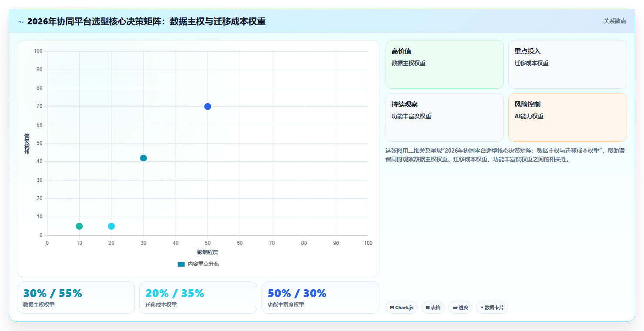Click the description paragraph starting 这张图用二维关系

pyautogui.click(x=506, y=155)
